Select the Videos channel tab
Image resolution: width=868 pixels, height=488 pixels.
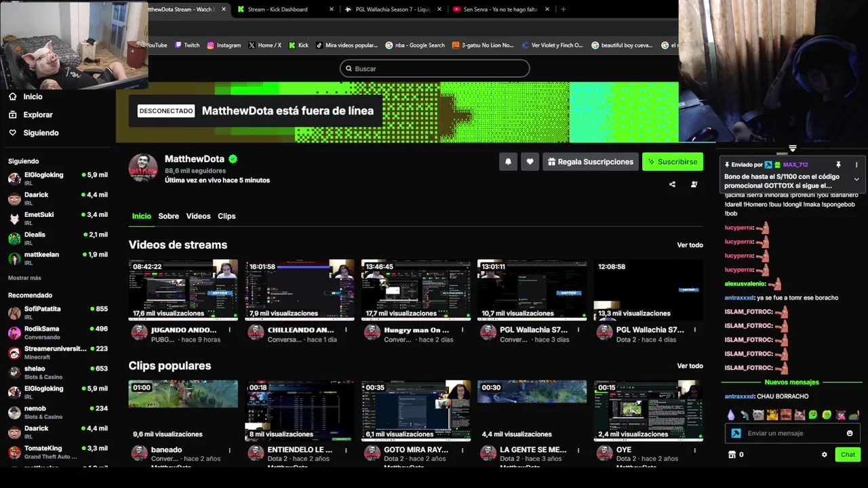click(x=198, y=216)
